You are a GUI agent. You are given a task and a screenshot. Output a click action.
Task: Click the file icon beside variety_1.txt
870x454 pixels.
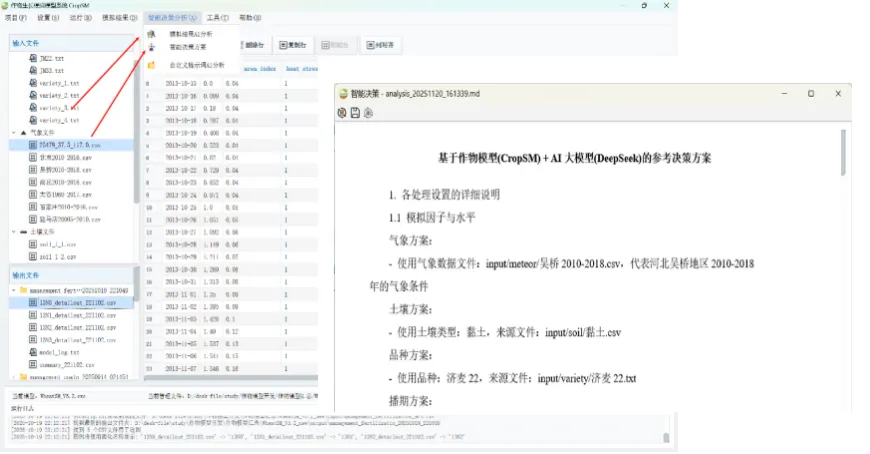(33, 83)
